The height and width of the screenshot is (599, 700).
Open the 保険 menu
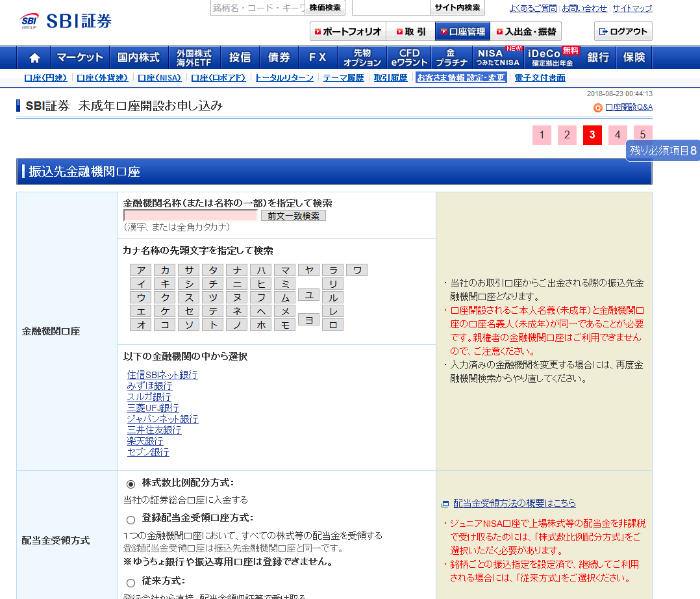pyautogui.click(x=634, y=58)
